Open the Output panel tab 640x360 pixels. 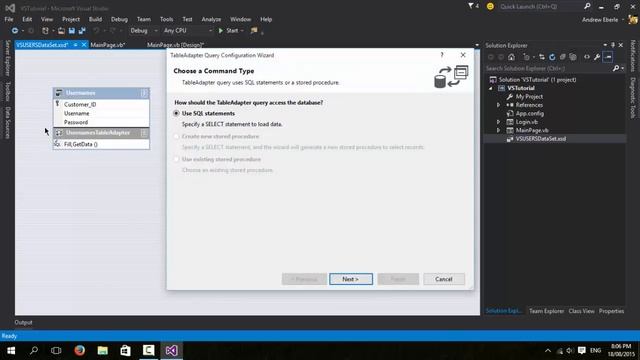tap(23, 322)
